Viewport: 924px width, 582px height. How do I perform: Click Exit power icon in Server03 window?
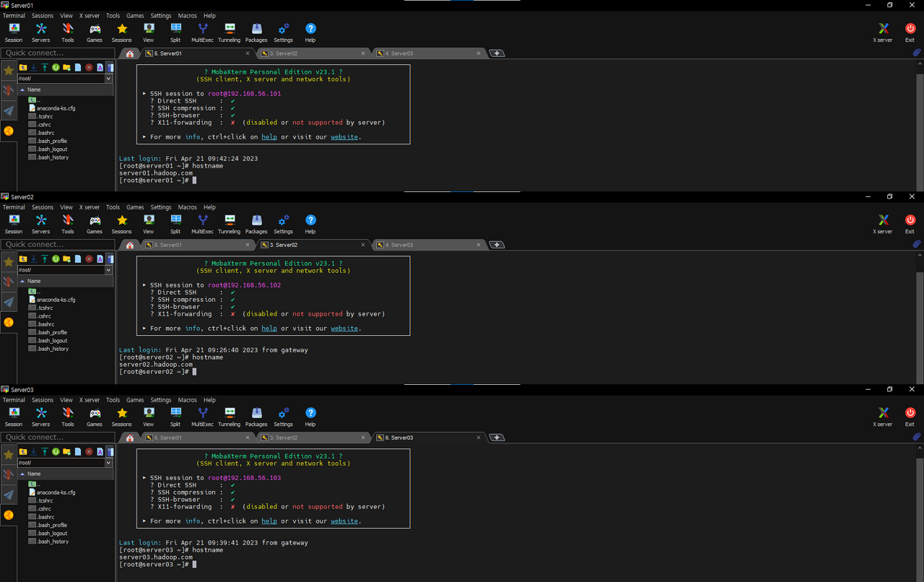(910, 417)
